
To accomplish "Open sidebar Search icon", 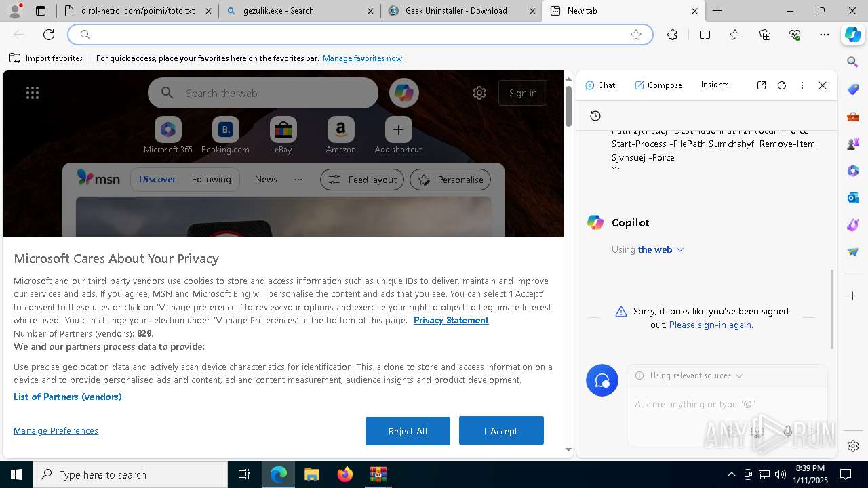I will pos(853,62).
